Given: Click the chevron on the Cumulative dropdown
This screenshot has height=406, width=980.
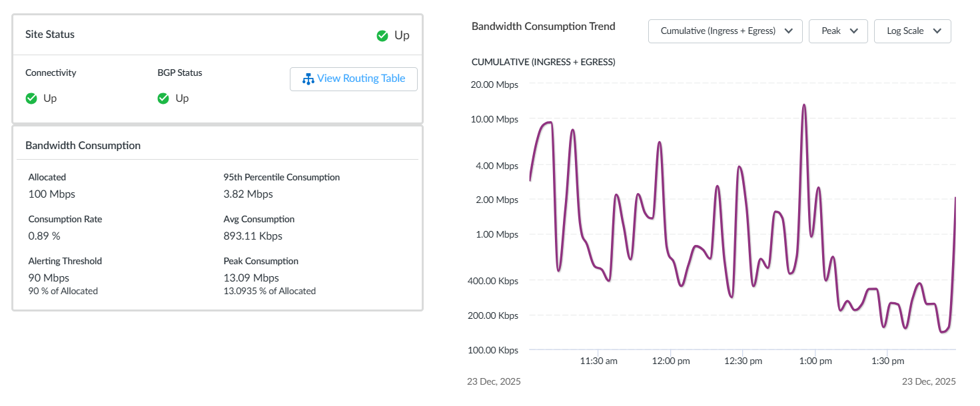Looking at the screenshot, I should tap(789, 31).
